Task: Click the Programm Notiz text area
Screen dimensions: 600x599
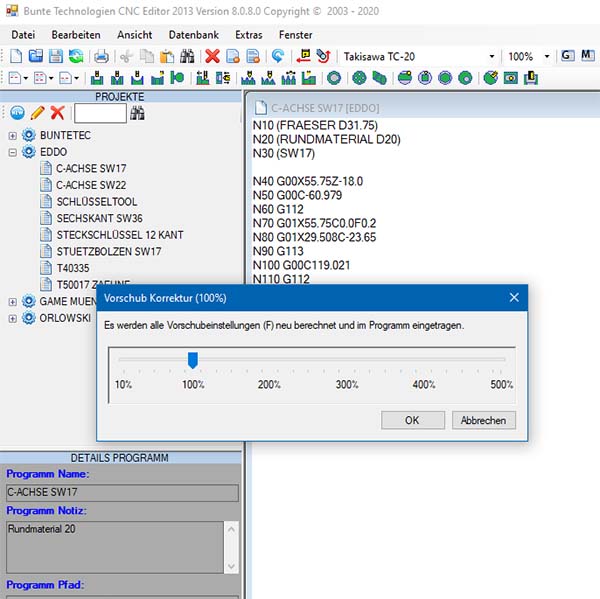Action: click(x=115, y=547)
